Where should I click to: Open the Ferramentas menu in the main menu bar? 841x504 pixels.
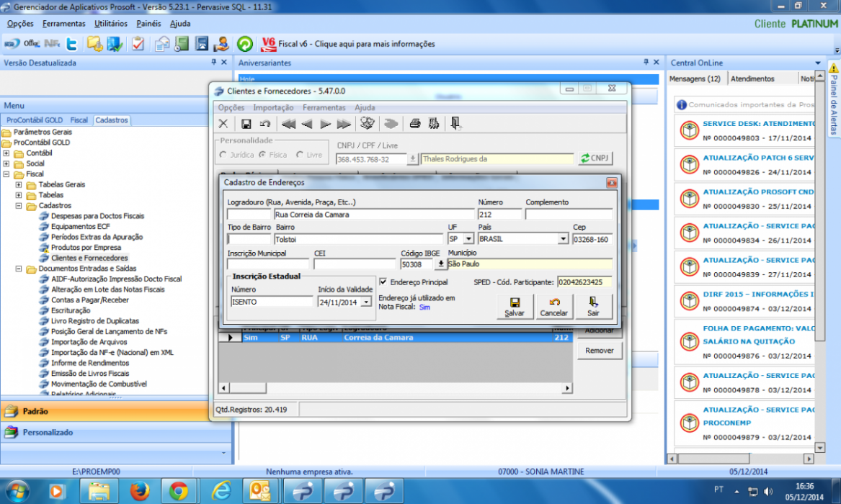(64, 24)
